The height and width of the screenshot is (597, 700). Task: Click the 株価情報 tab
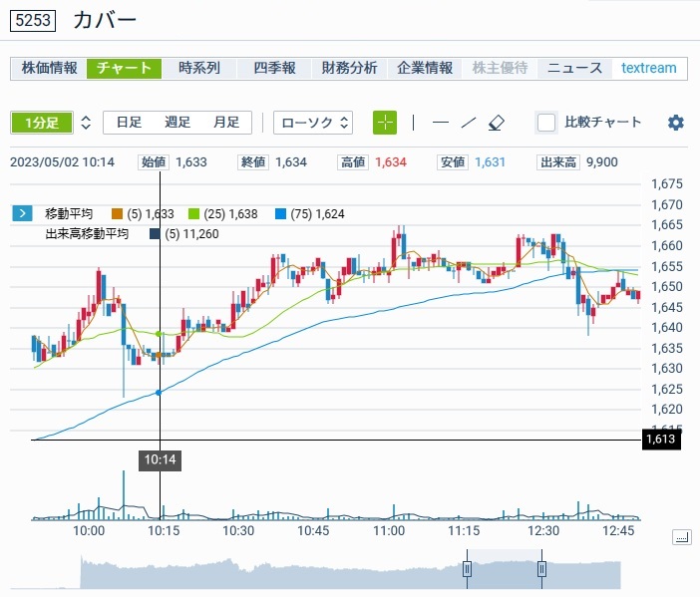tap(50, 68)
